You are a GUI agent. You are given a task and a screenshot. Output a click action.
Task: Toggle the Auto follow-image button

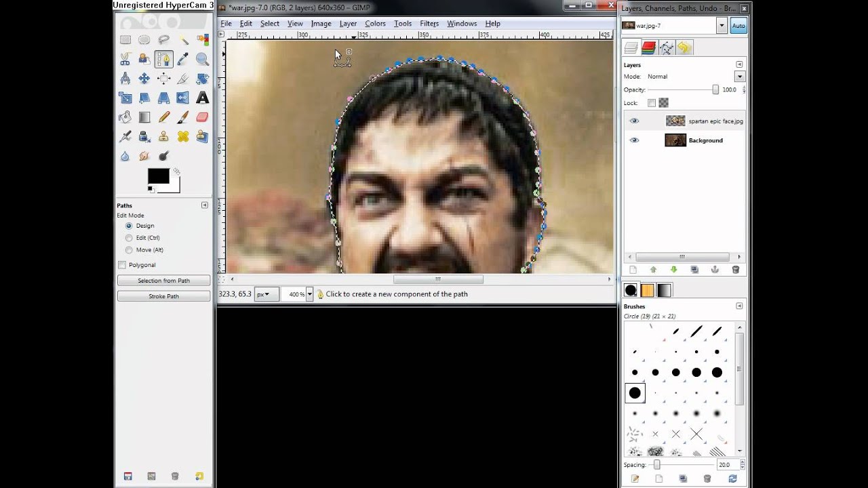click(x=738, y=26)
